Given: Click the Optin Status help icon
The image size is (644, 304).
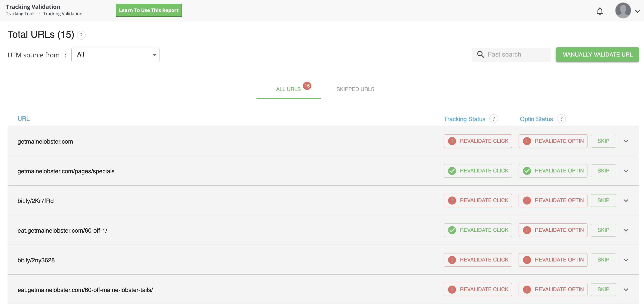Looking at the screenshot, I should [561, 119].
